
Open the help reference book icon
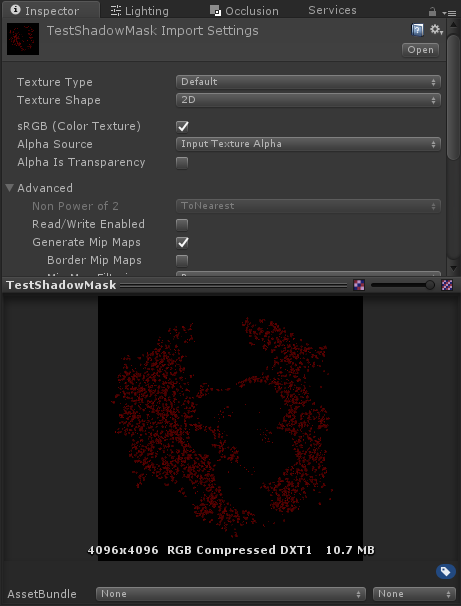(417, 30)
